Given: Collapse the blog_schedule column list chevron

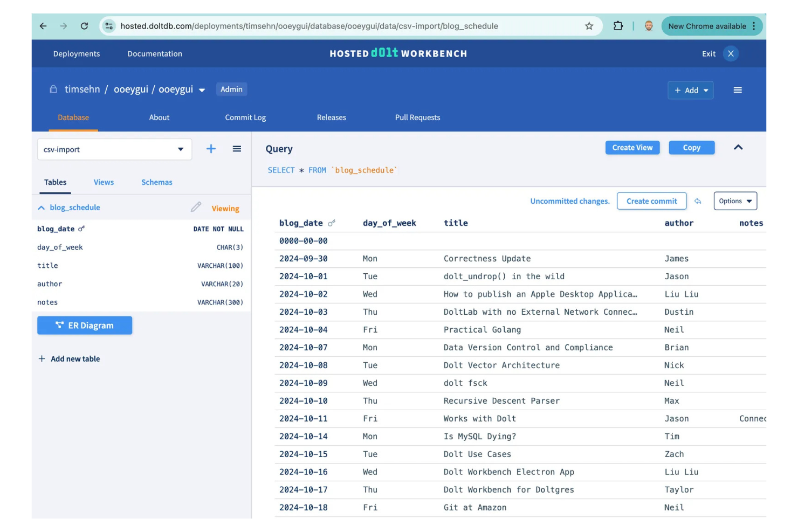Looking at the screenshot, I should point(42,207).
